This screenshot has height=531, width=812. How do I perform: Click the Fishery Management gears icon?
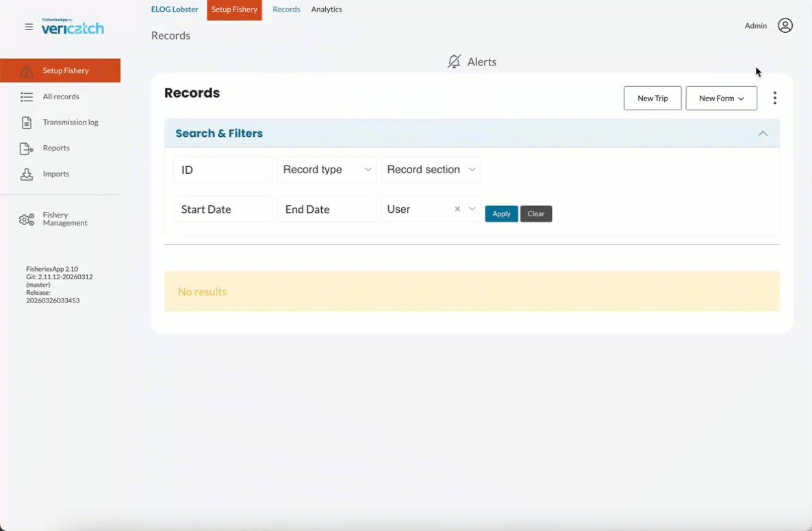pyautogui.click(x=27, y=220)
